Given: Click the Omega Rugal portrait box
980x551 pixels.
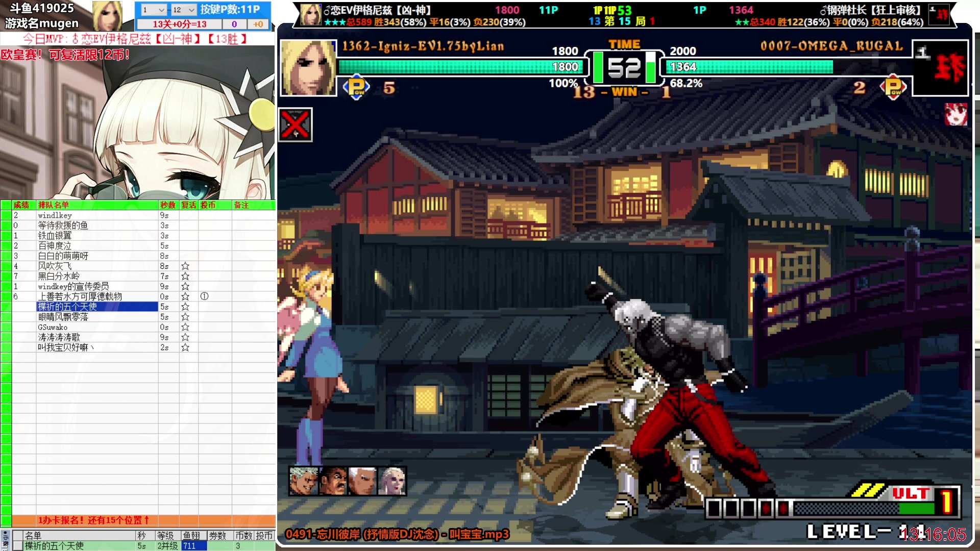Looking at the screenshot, I should 940,67.
